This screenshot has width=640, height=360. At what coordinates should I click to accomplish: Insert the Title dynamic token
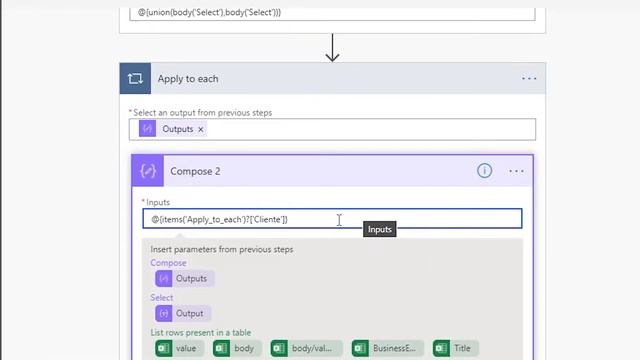[x=456, y=349]
